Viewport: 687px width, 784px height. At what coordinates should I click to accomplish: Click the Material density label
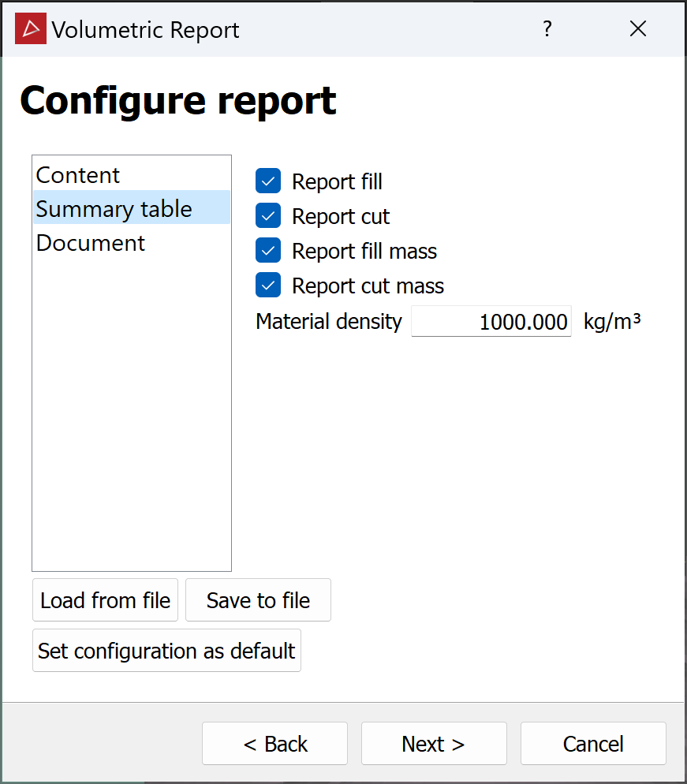click(x=329, y=322)
